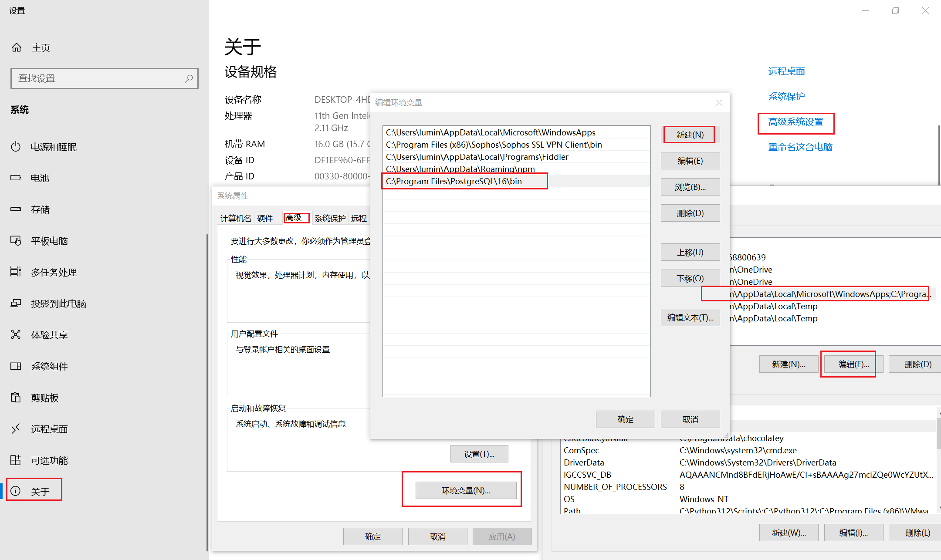This screenshot has height=560, width=941.
Task: Click 新建(N) system variable new button
Action: tap(690, 134)
